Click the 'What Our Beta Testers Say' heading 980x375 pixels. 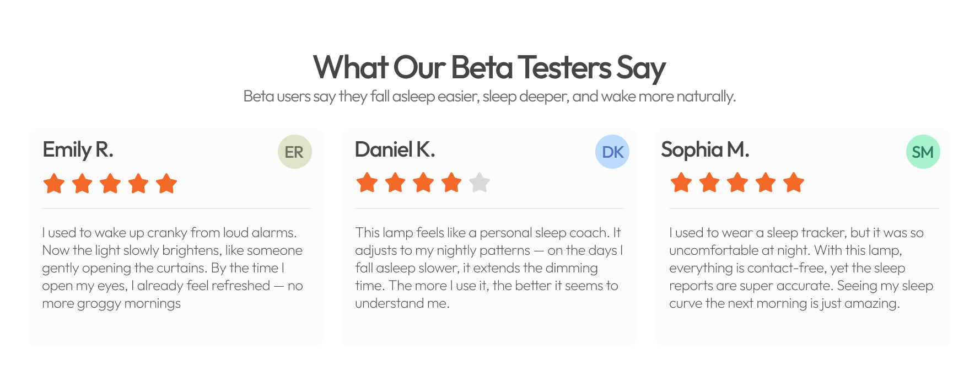(489, 67)
